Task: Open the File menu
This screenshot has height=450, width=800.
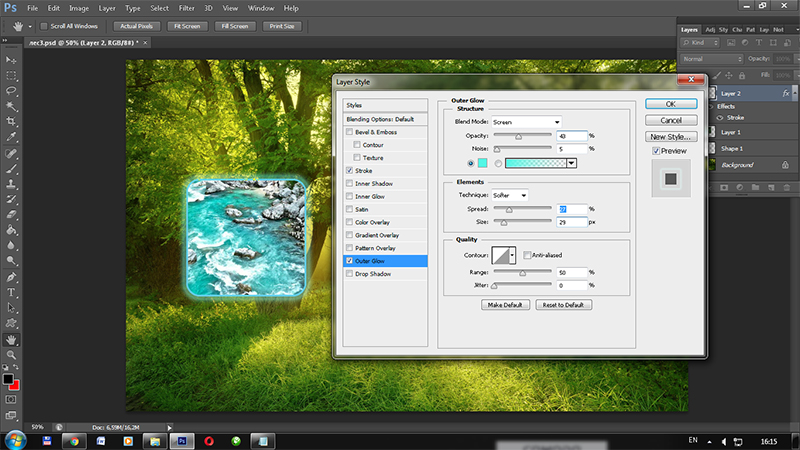Action: (33, 8)
